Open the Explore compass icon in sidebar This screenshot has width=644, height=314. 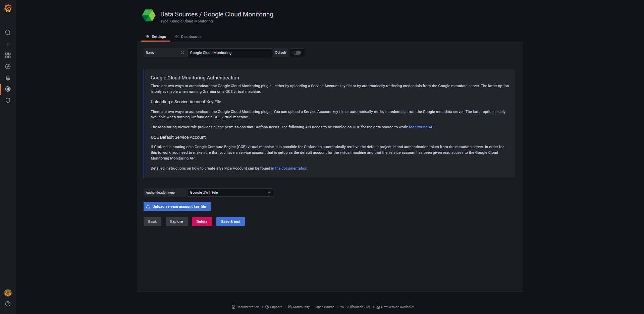click(8, 67)
